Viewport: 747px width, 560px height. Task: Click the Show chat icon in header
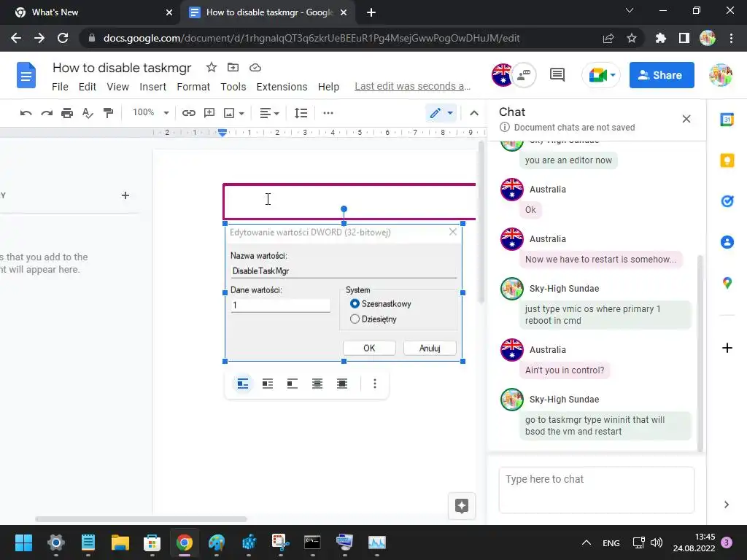click(524, 75)
